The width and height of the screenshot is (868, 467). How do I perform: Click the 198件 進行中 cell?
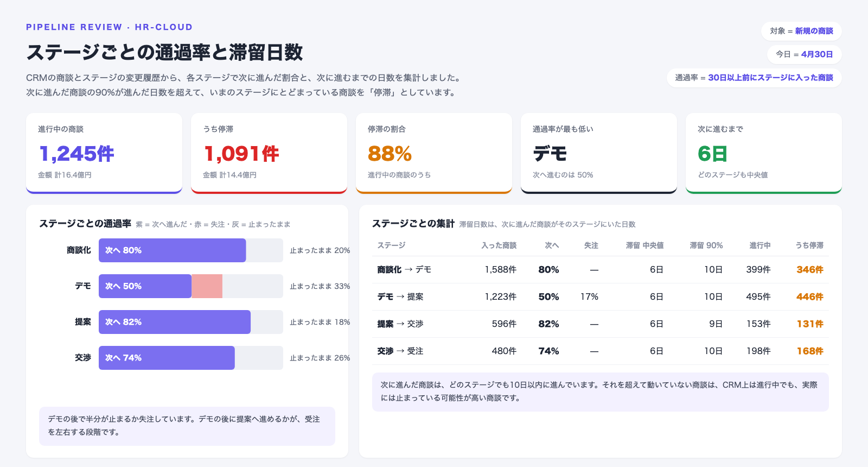point(758,351)
